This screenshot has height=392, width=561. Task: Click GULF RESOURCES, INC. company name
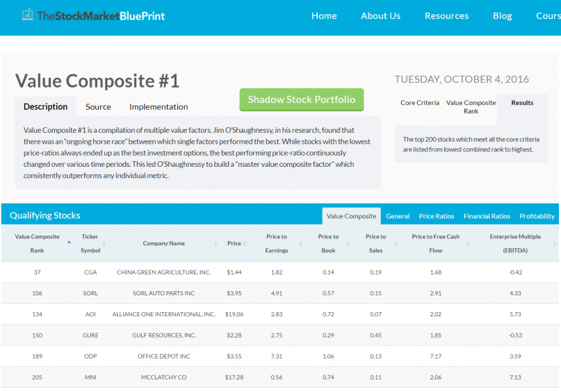coord(164,336)
